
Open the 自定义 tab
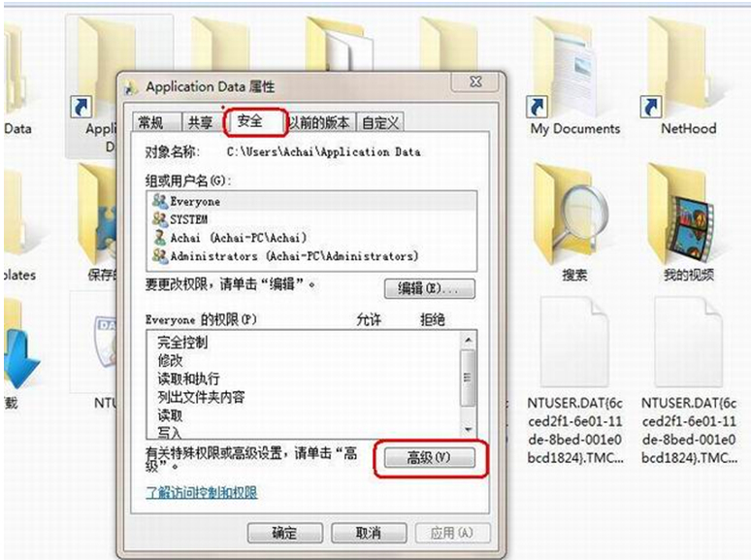(x=380, y=122)
